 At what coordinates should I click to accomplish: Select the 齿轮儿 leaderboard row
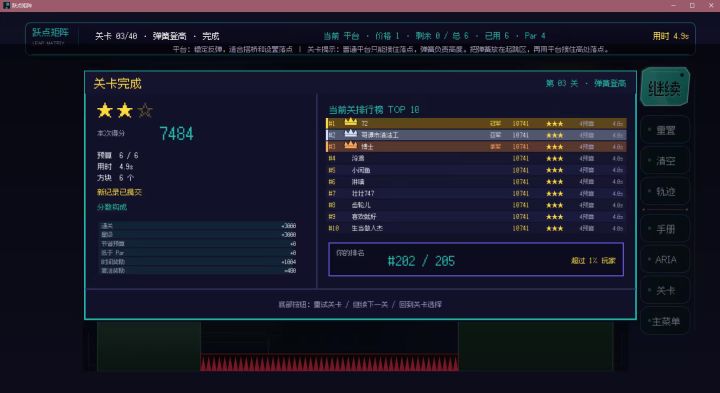point(476,205)
